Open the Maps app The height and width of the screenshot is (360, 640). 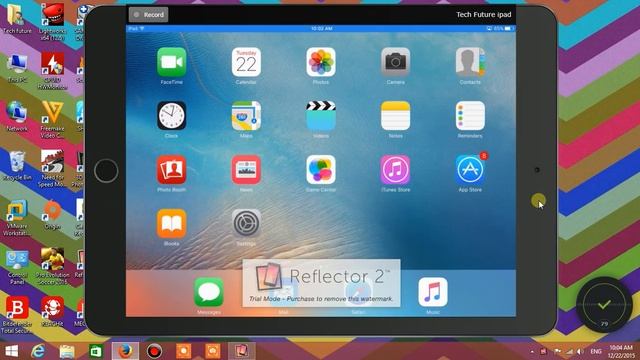246,116
